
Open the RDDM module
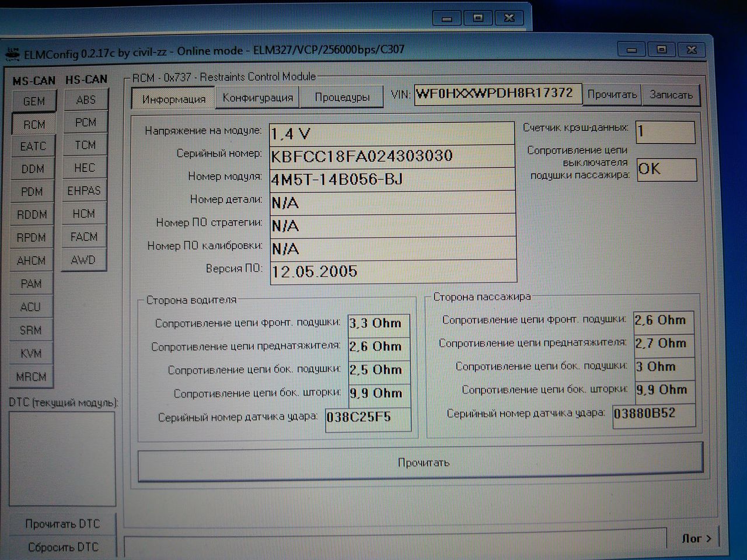32,215
